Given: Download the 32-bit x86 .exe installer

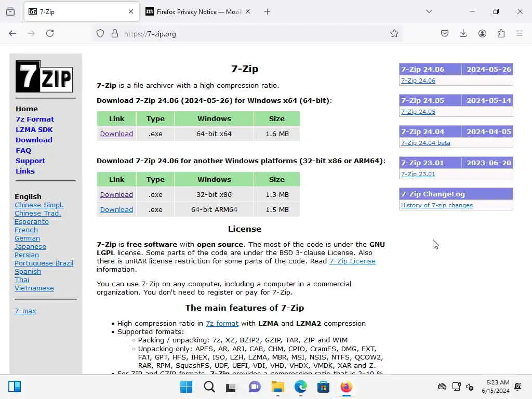Looking at the screenshot, I should click(116, 195).
